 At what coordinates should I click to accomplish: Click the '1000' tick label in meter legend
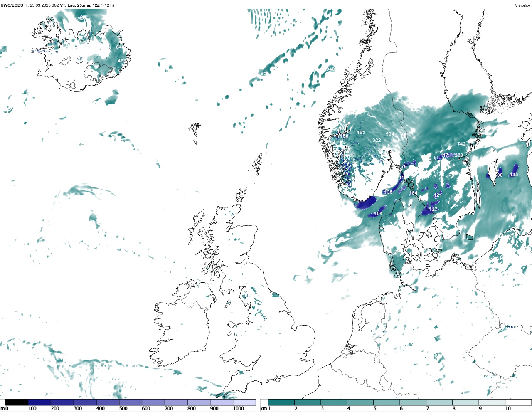tap(239, 409)
